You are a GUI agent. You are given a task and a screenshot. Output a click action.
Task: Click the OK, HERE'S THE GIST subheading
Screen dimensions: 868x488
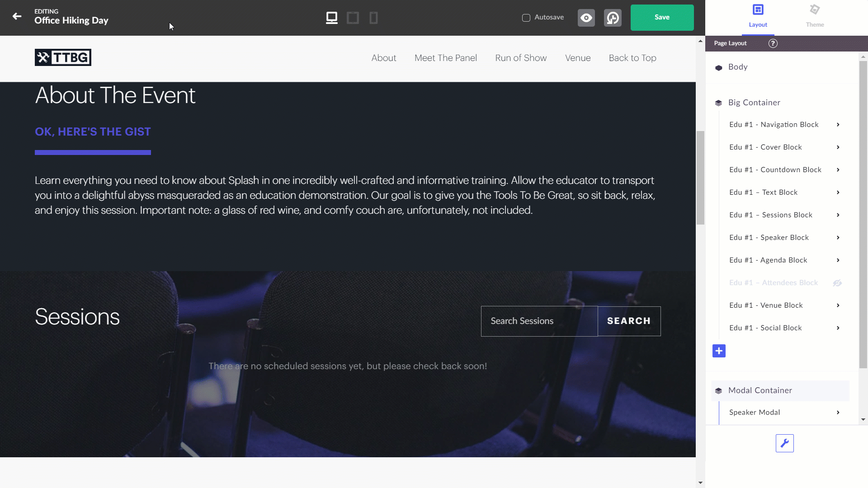93,132
